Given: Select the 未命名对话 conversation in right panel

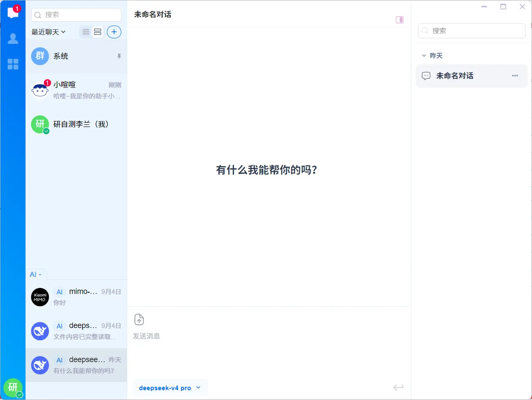Looking at the screenshot, I should [472, 76].
